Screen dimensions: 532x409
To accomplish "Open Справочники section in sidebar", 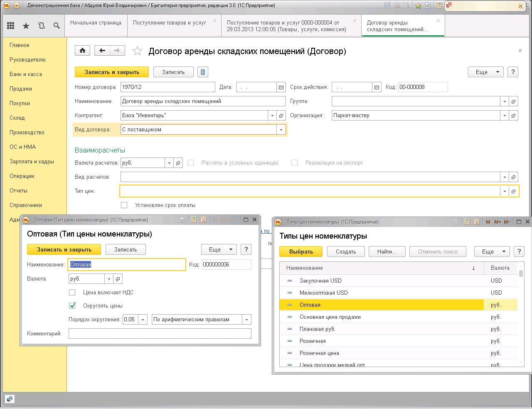I will (x=26, y=205).
